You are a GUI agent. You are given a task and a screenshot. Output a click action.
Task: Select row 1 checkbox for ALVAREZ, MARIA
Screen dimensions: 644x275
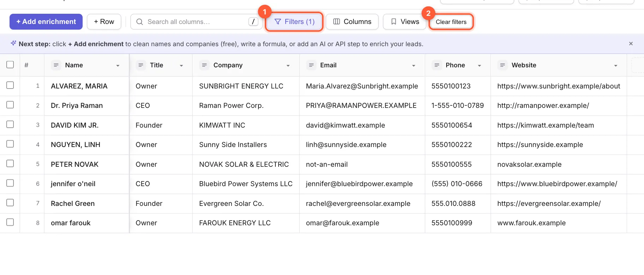(10, 85)
